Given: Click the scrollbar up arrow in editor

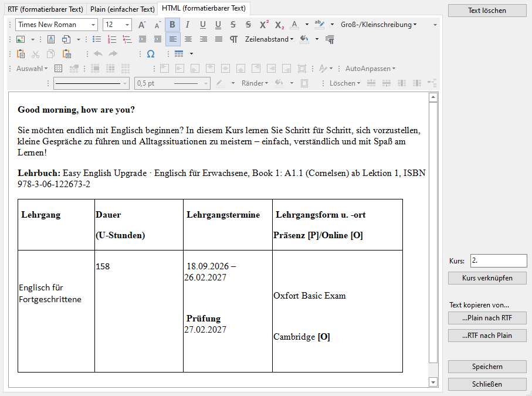Looking at the screenshot, I should pos(433,98).
